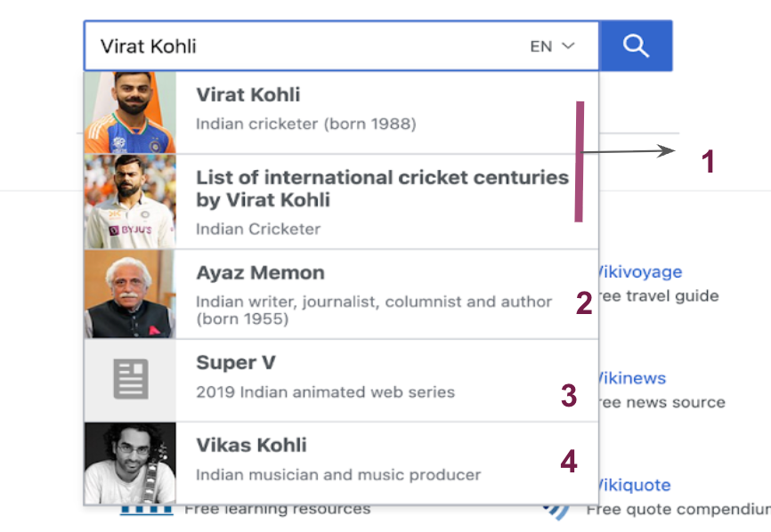
Task: Open the Wikivoyage link
Action: tap(640, 271)
